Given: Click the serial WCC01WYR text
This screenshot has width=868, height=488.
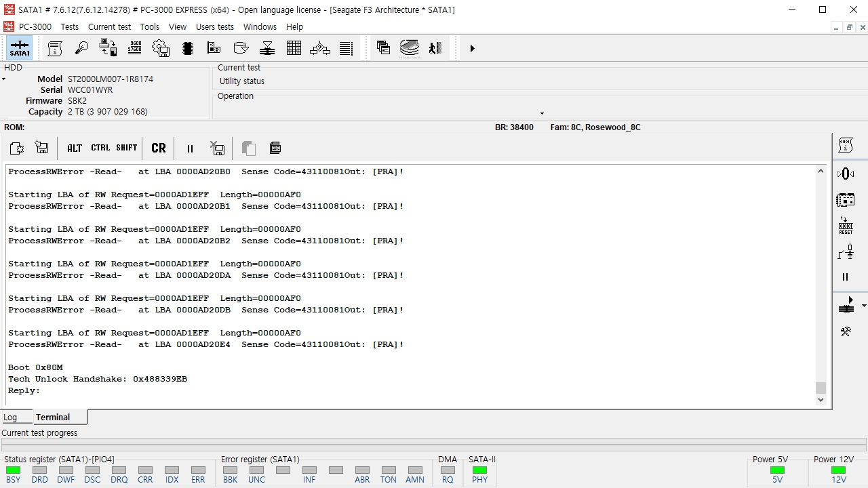Looking at the screenshot, I should pyautogui.click(x=90, y=89).
